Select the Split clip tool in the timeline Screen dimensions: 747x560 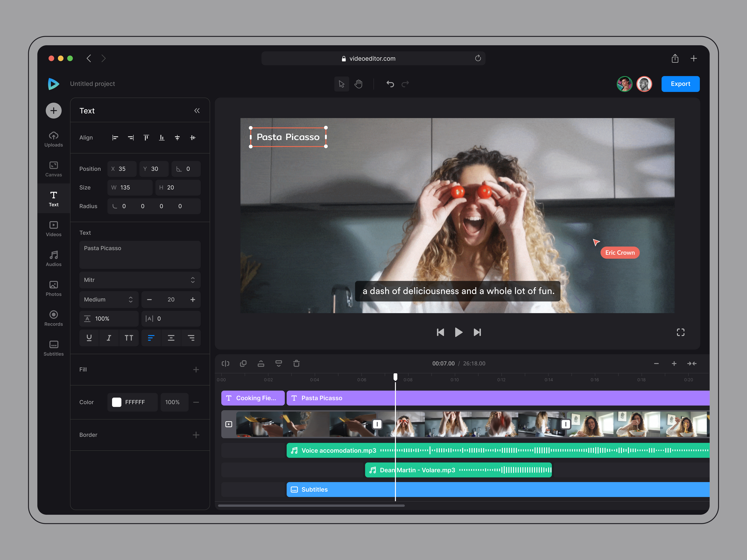coord(226,364)
